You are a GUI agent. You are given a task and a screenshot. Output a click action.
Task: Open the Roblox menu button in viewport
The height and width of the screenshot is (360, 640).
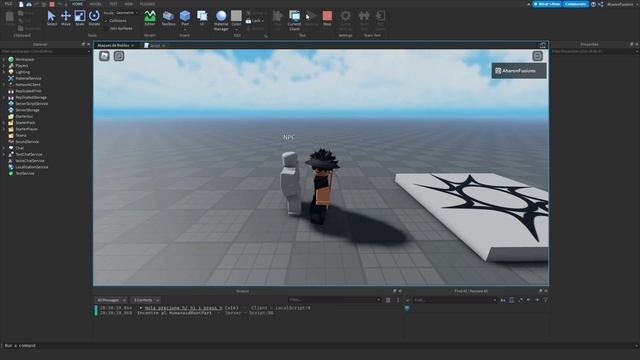point(104,56)
